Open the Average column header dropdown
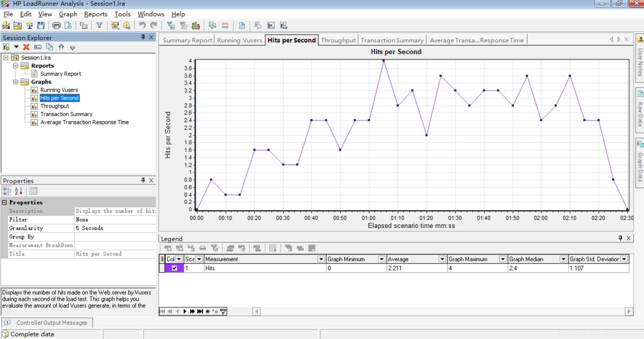 tap(442, 259)
